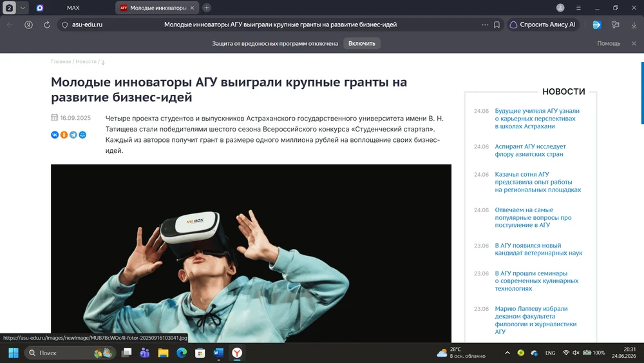This screenshot has height=363, width=644.
Task: Open Microsoft Edge from the taskbar
Action: click(182, 353)
